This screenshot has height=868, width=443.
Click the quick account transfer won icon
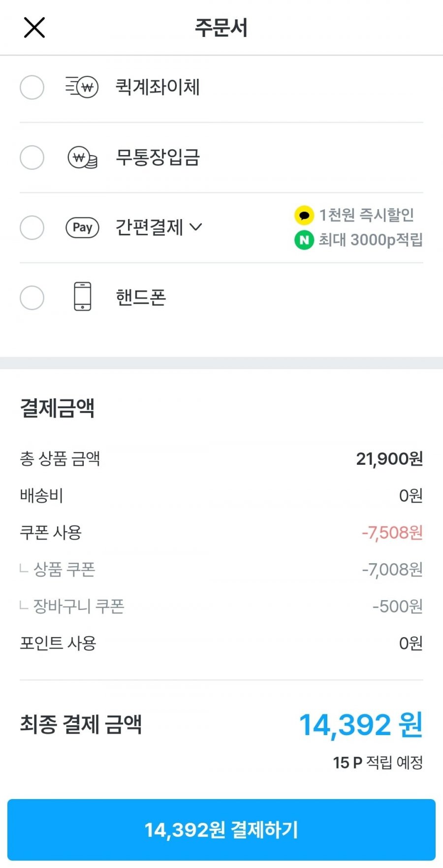82,88
